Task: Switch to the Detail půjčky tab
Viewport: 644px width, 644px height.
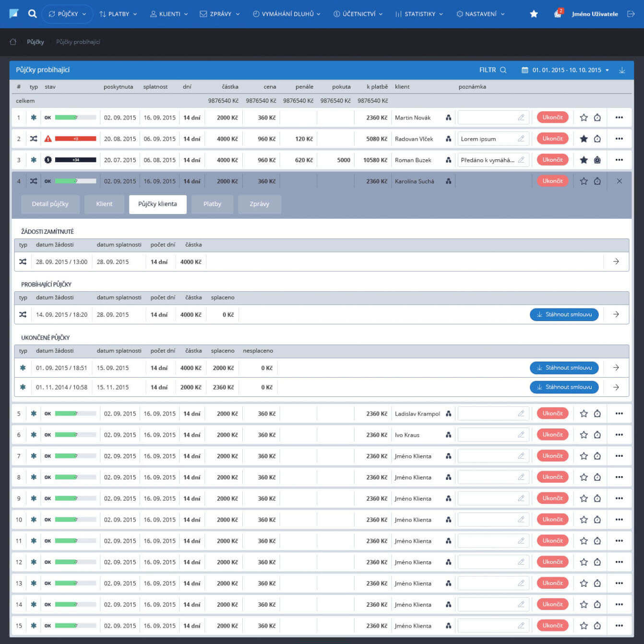Action: pyautogui.click(x=50, y=204)
